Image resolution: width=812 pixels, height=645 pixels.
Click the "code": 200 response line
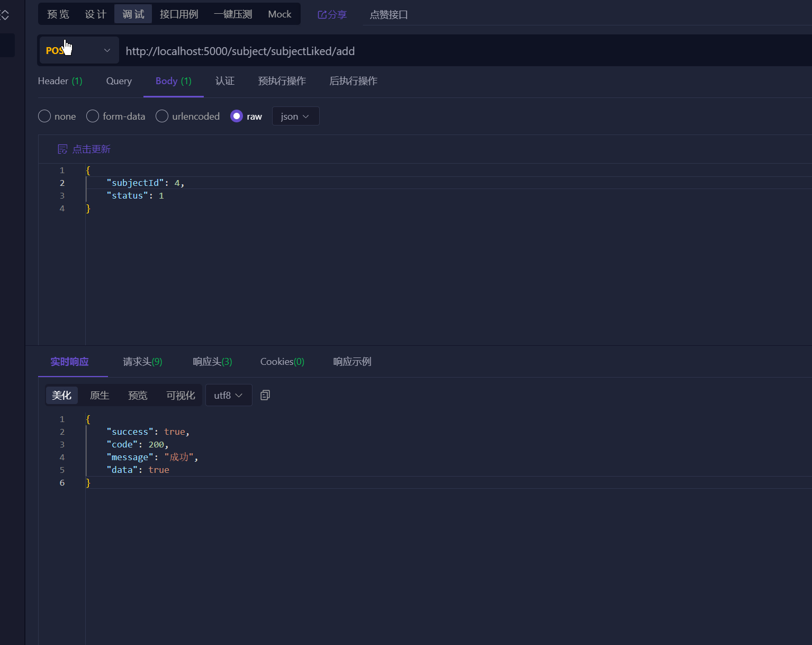point(138,444)
